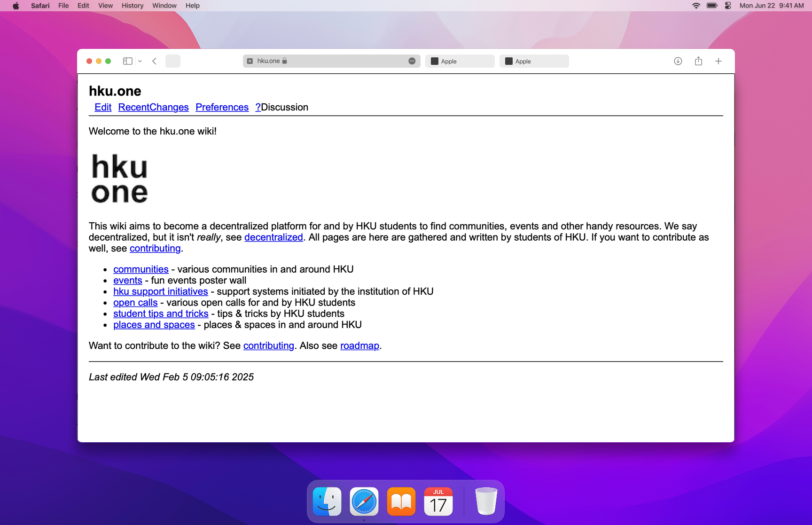Click the date and time in menu bar

pos(772,6)
